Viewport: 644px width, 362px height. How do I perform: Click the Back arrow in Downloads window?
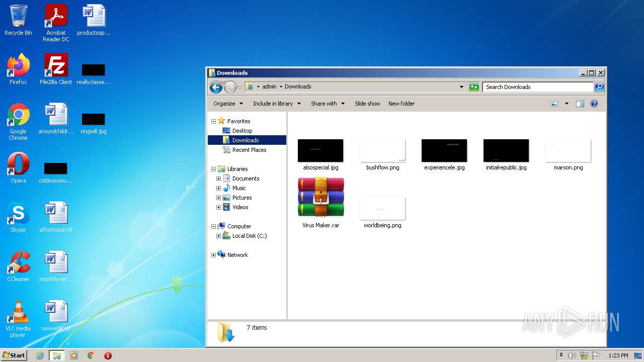tap(216, 87)
